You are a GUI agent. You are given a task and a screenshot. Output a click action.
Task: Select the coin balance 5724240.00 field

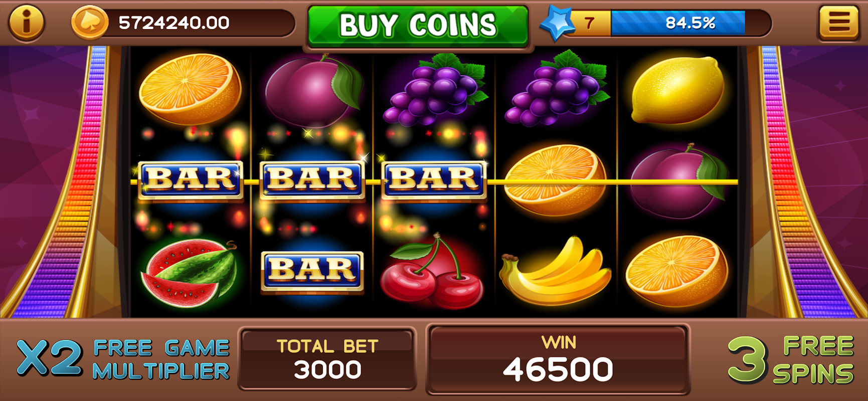[184, 23]
